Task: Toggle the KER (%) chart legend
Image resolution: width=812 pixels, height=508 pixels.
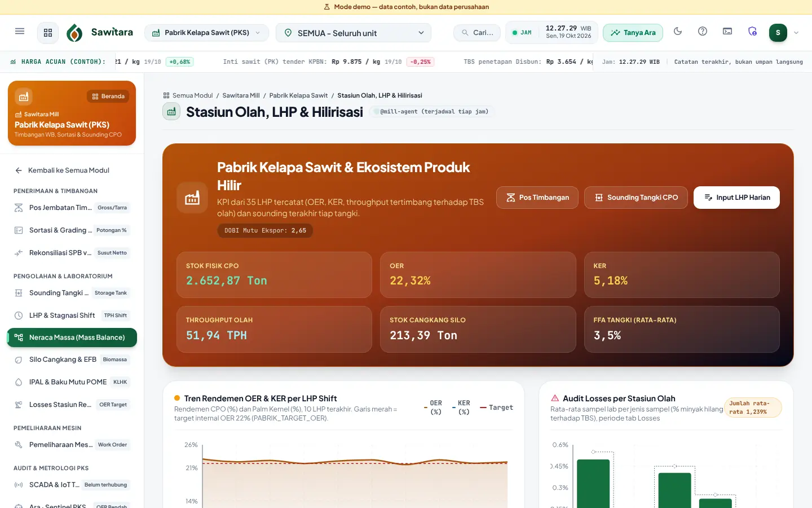Action: coord(461,408)
